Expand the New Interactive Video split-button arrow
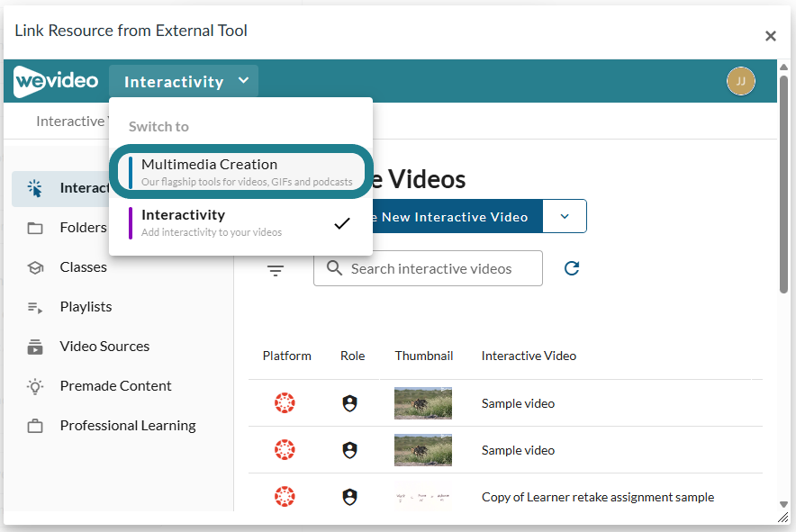796x532 pixels. tap(565, 216)
